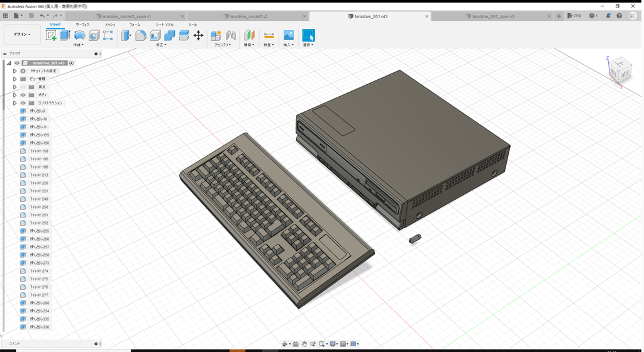Select the Revolve tool icon
The image size is (644, 352).
coord(80,35)
